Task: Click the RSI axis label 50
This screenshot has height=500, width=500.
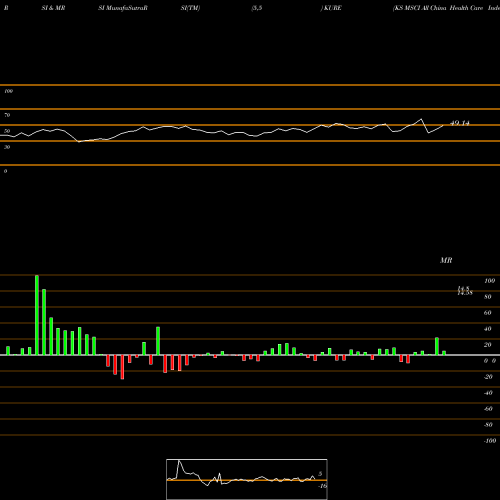Action: 7,131
